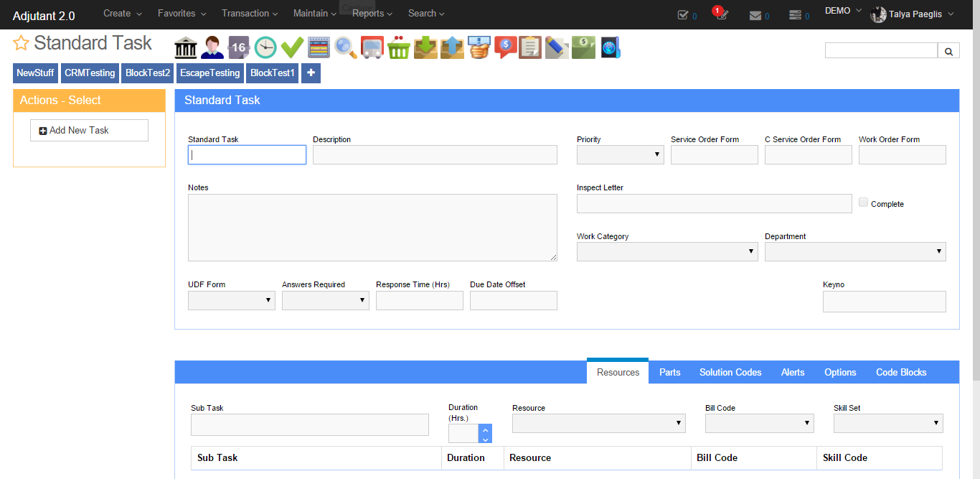Expand the Priority dropdown
Screen dimensions: 980x479
click(x=620, y=154)
